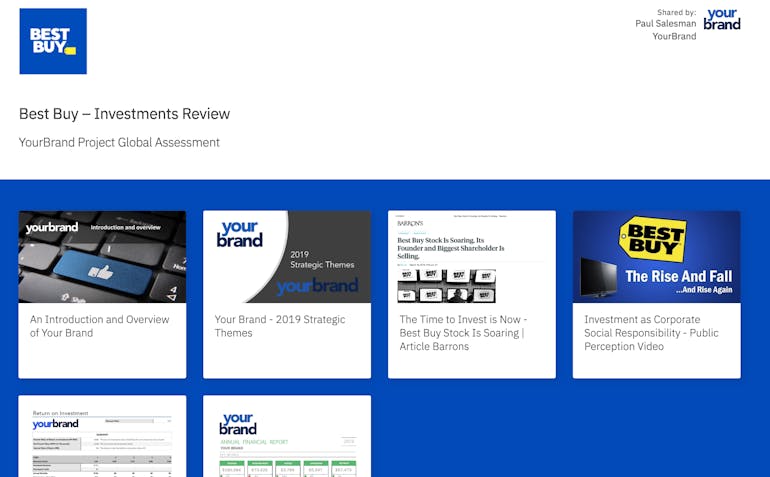This screenshot has width=770, height=477.
Task: Open the Return on Investment spreadsheet thumbnail
Action: click(x=102, y=436)
